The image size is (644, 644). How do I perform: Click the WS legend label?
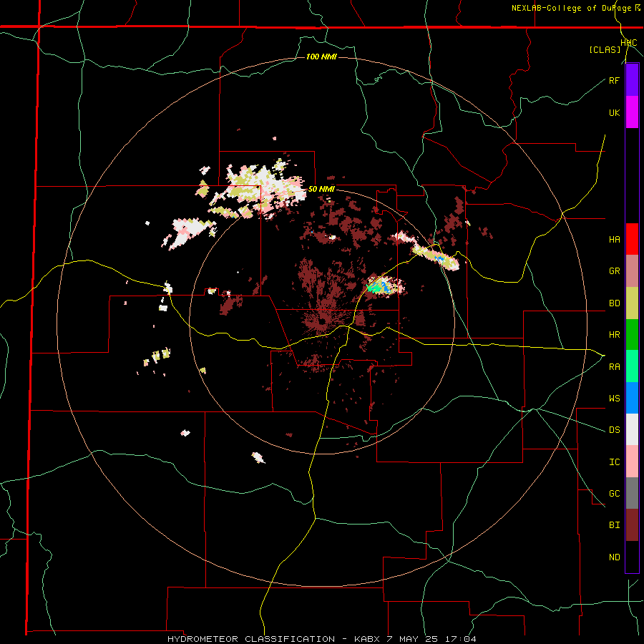pyautogui.click(x=614, y=399)
